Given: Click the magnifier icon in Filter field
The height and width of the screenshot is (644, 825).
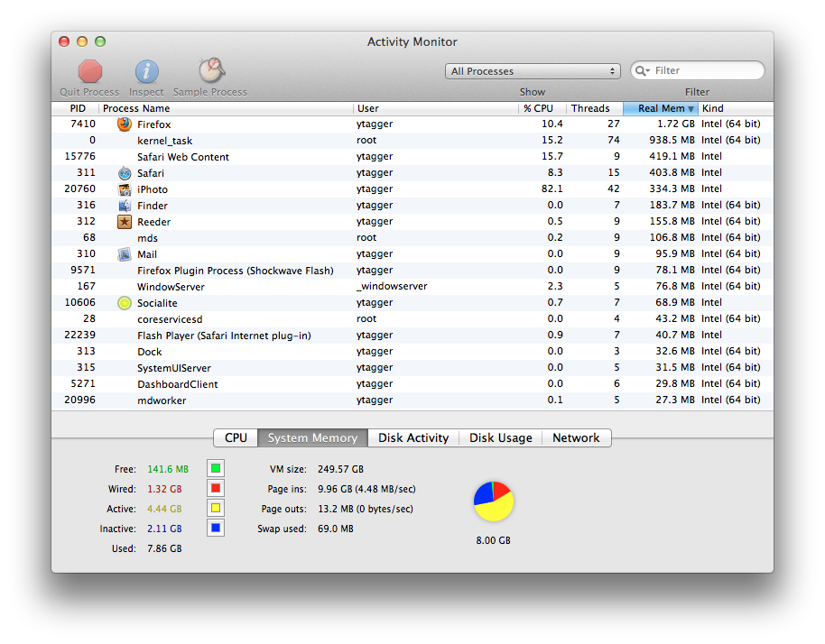Looking at the screenshot, I should point(642,71).
